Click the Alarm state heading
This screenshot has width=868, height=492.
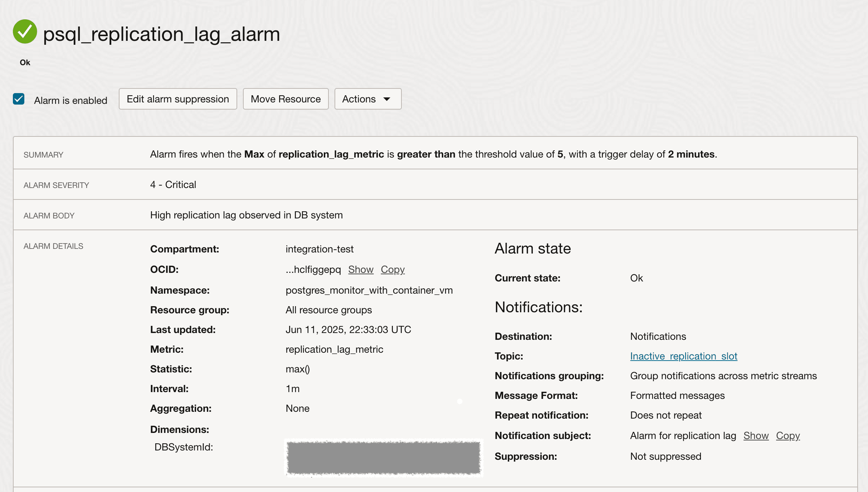click(x=532, y=249)
